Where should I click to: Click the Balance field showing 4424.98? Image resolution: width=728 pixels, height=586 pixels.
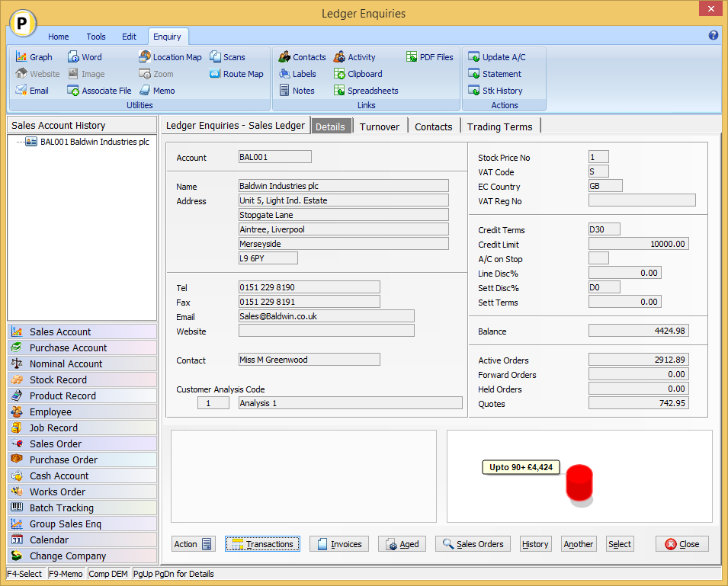click(x=638, y=331)
